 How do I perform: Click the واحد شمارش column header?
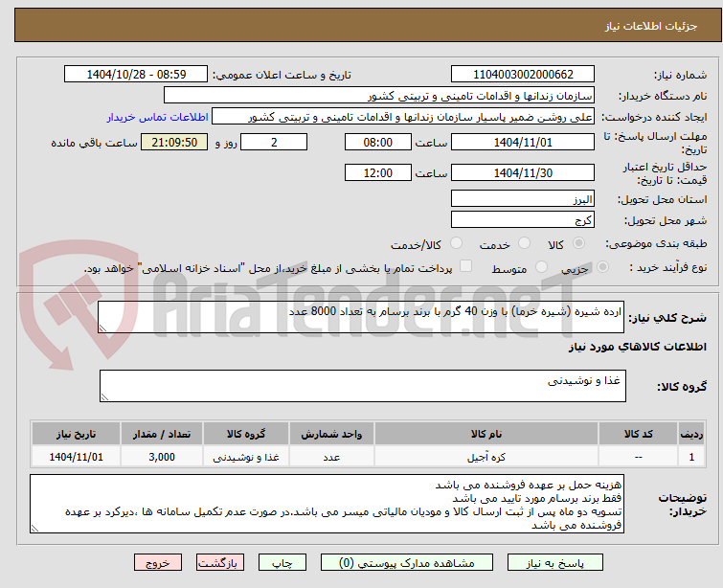tap(331, 434)
